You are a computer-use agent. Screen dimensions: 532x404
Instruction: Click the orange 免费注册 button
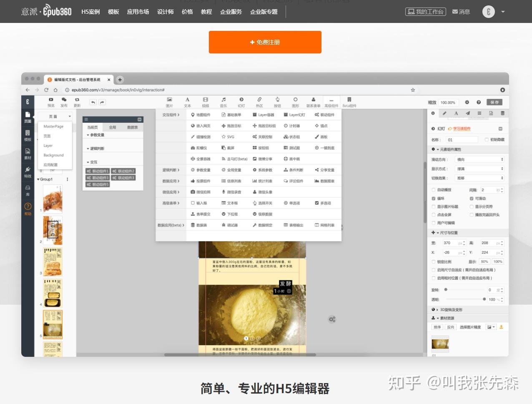pyautogui.click(x=265, y=42)
